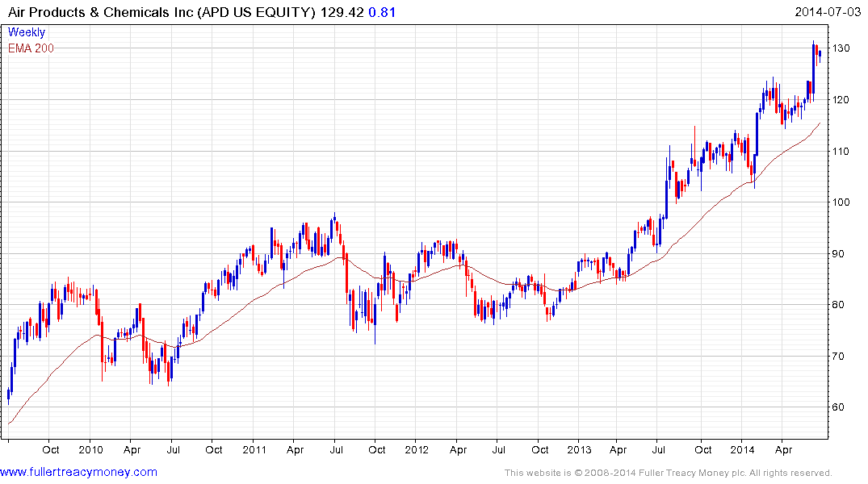Click the 2014 marker on the time axis

[x=741, y=449]
